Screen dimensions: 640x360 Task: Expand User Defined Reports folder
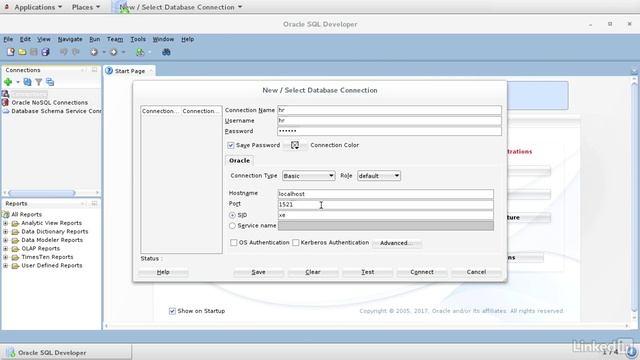[6, 266]
